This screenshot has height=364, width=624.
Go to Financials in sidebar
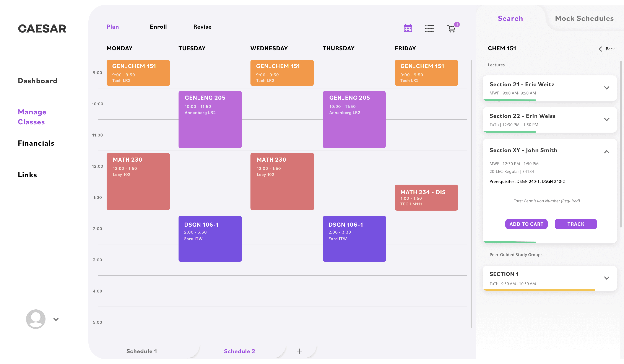click(x=36, y=143)
